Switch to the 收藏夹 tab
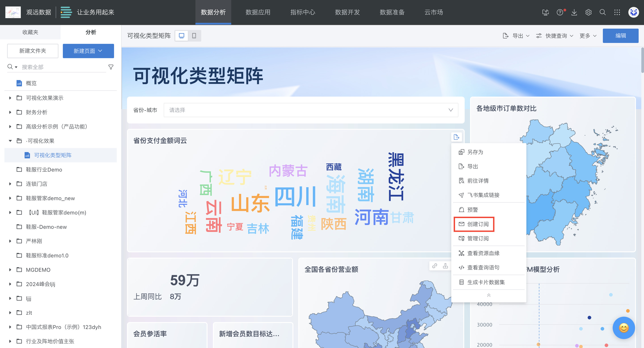 click(30, 32)
